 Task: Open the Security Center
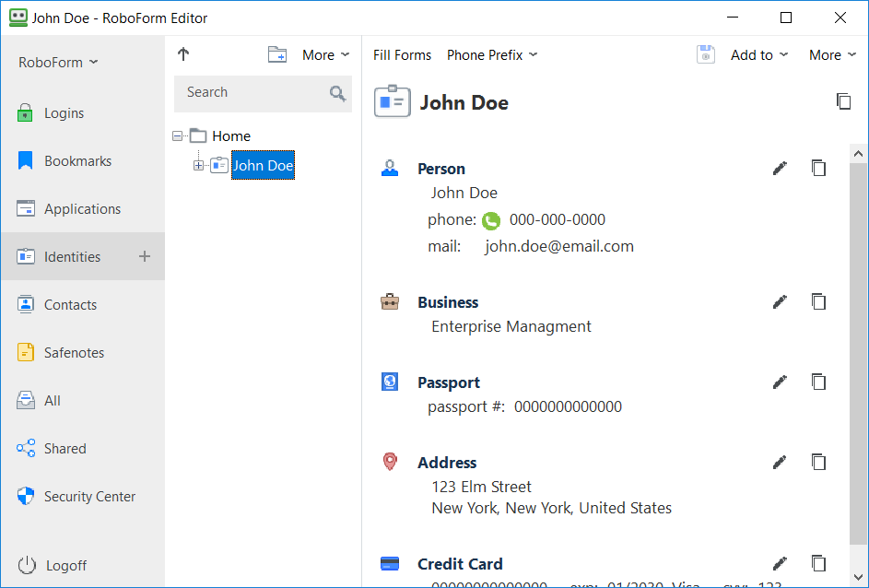tap(83, 496)
